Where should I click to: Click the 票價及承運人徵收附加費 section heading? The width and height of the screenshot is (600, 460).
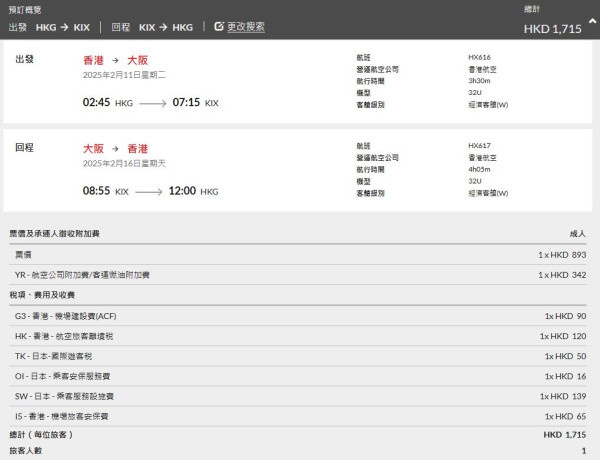54,233
